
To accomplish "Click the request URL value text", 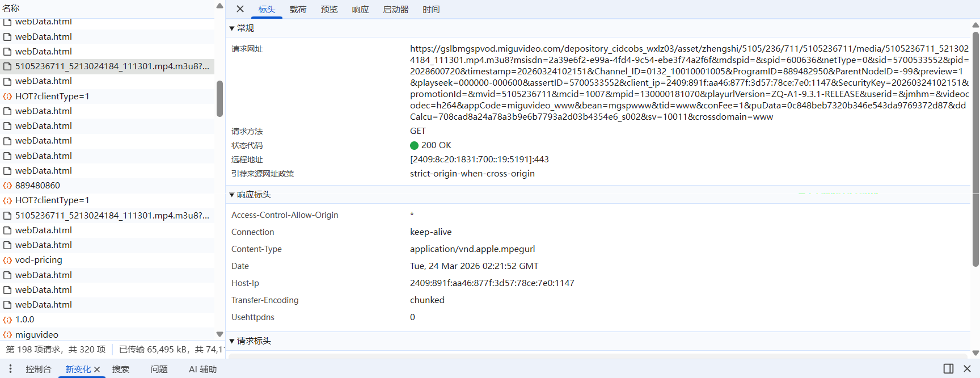I will pyautogui.click(x=690, y=83).
